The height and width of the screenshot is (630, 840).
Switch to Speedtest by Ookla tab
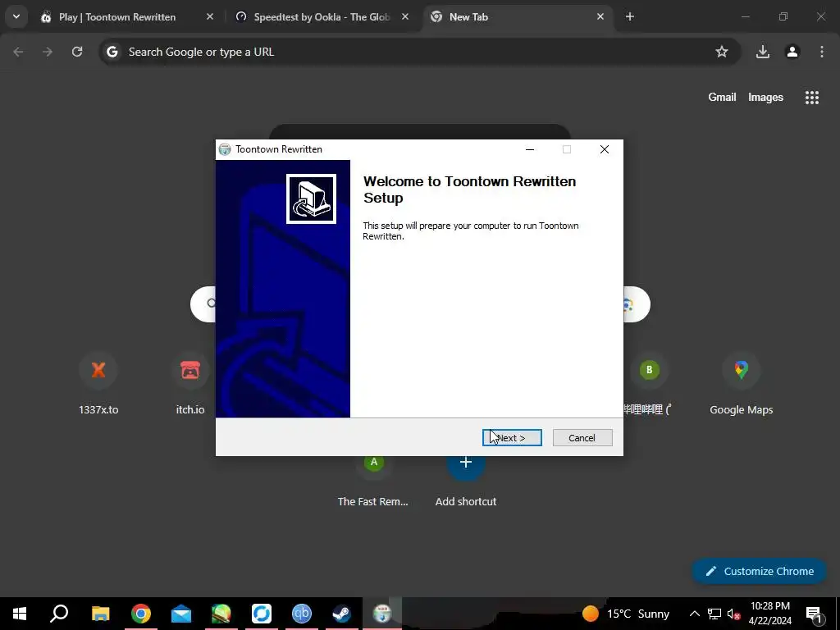coord(322,17)
